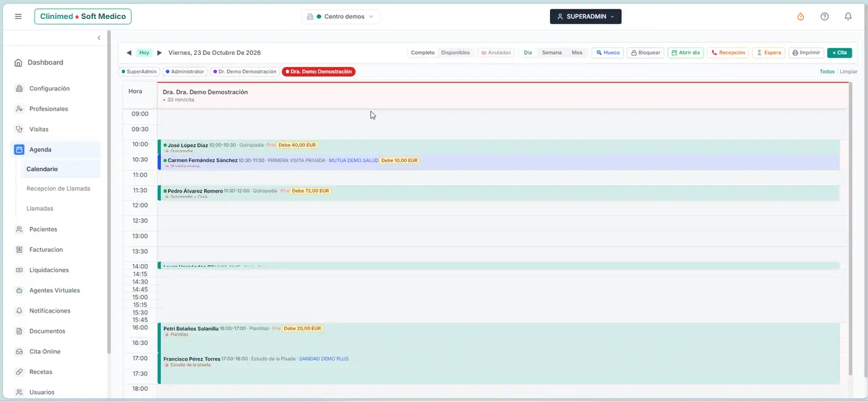This screenshot has width=868, height=402.
Task: Click the timer icon in the header
Action: pyautogui.click(x=800, y=16)
